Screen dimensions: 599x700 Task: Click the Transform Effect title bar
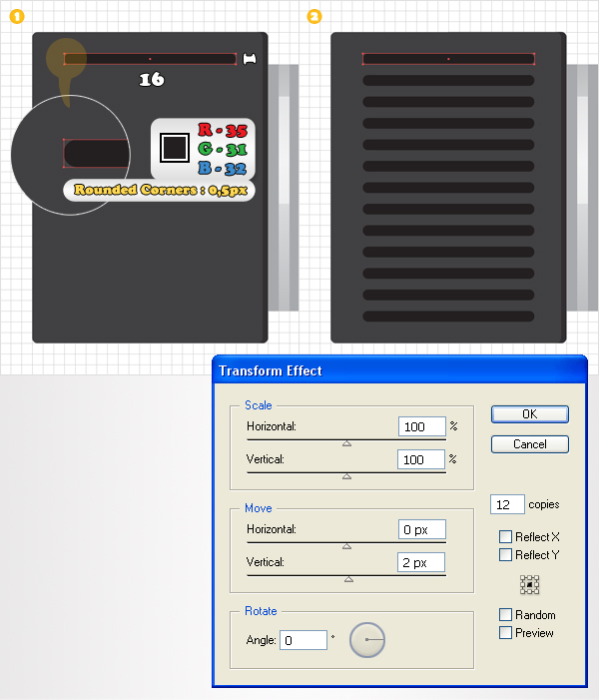[399, 370]
